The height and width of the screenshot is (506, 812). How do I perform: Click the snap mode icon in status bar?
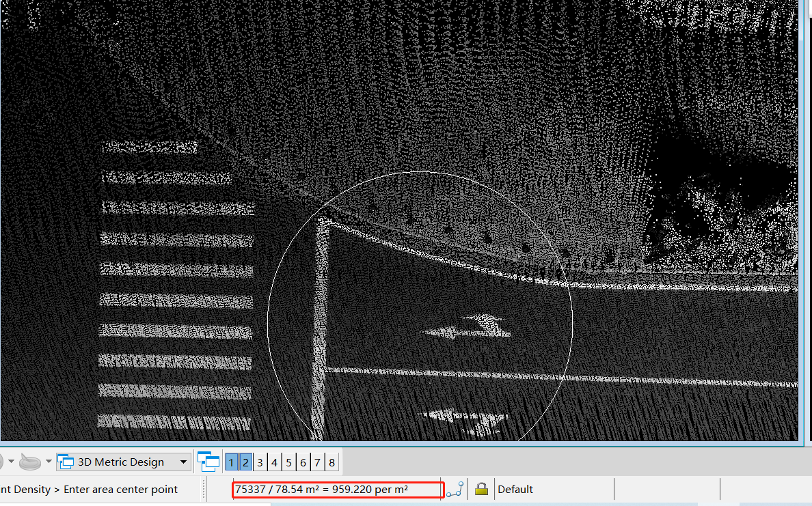tap(455, 490)
